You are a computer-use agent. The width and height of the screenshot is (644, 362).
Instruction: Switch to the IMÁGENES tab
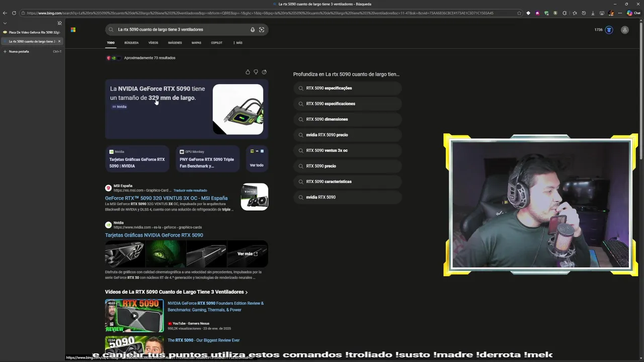tap(175, 43)
